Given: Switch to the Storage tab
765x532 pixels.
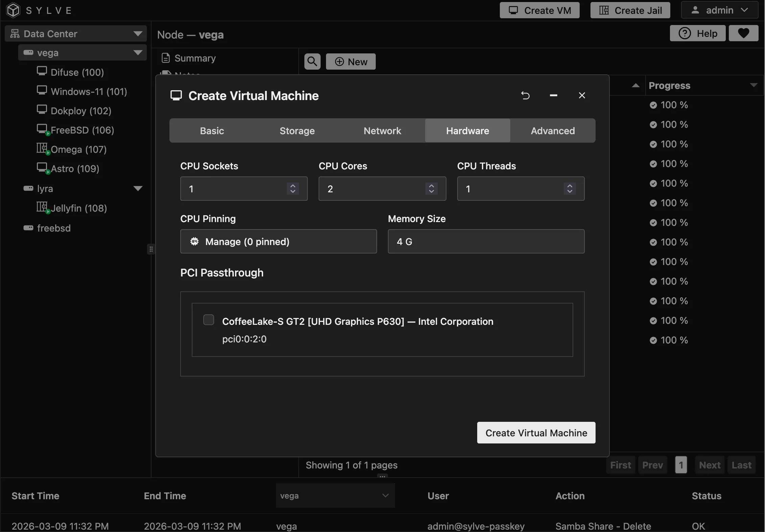Looking at the screenshot, I should (297, 131).
